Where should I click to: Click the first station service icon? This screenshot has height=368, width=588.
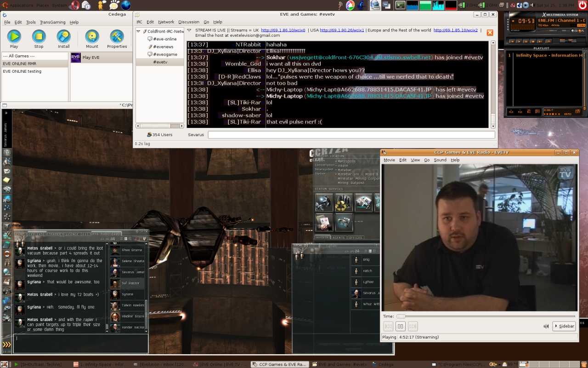[324, 202]
